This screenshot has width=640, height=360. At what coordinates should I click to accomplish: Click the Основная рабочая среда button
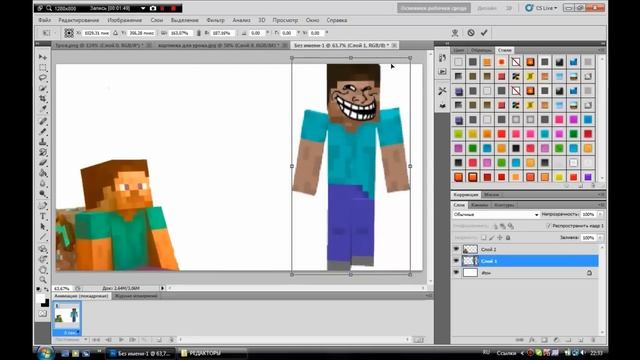tap(434, 8)
